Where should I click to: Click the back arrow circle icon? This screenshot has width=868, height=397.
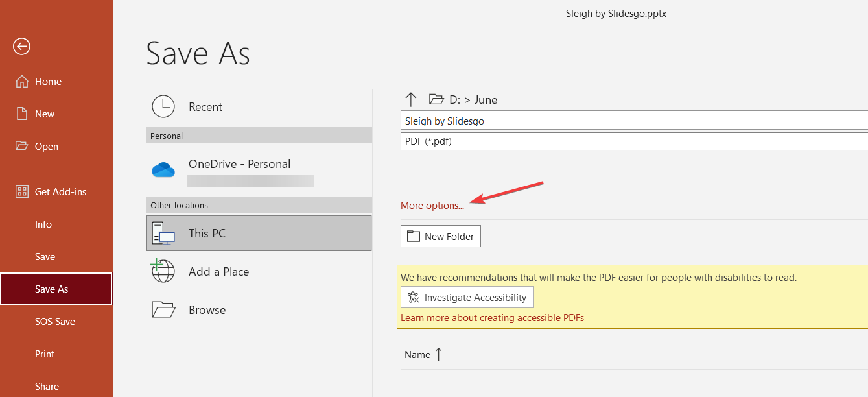pos(22,46)
